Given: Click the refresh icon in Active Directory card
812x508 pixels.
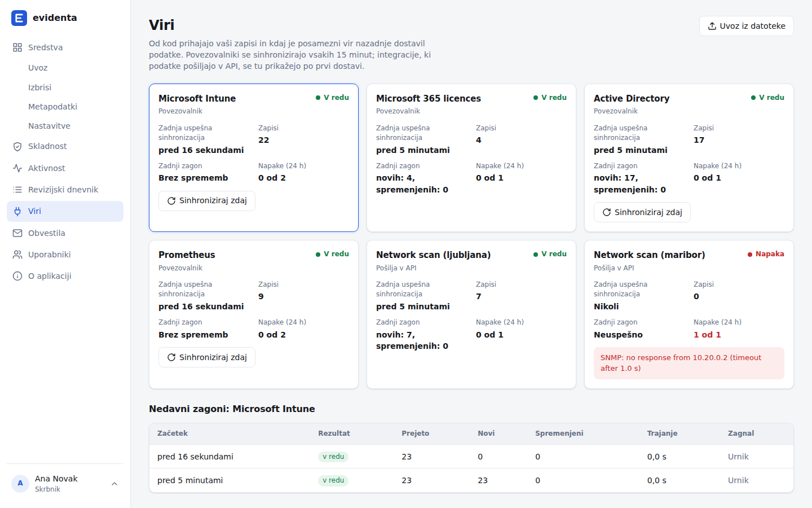Looking at the screenshot, I should click(607, 212).
